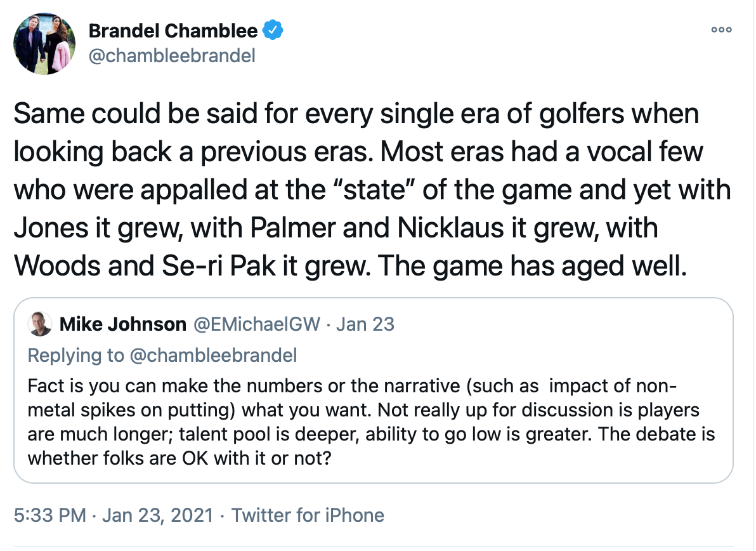The image size is (756, 551).
Task: Click the closing line "The game has aged well"
Action: (532, 266)
